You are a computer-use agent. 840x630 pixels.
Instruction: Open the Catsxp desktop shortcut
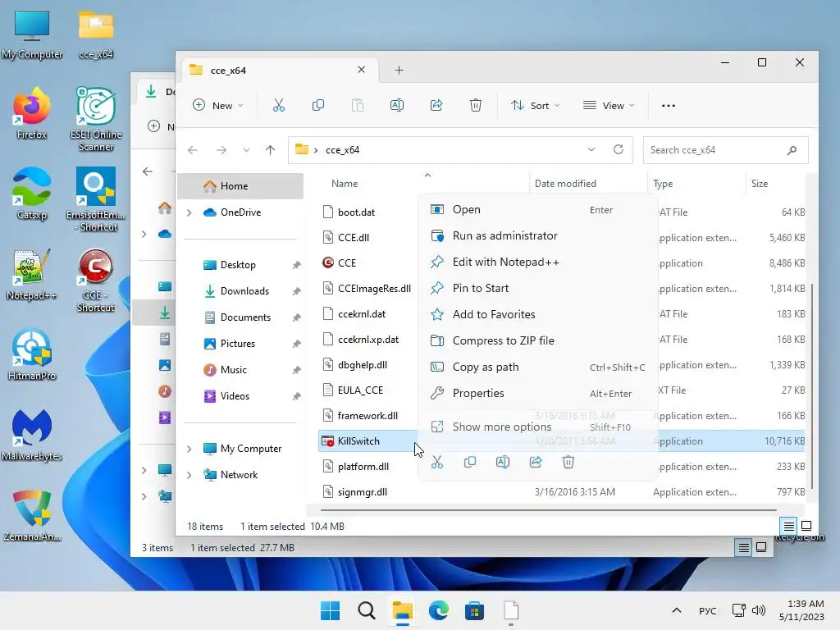[x=32, y=194]
